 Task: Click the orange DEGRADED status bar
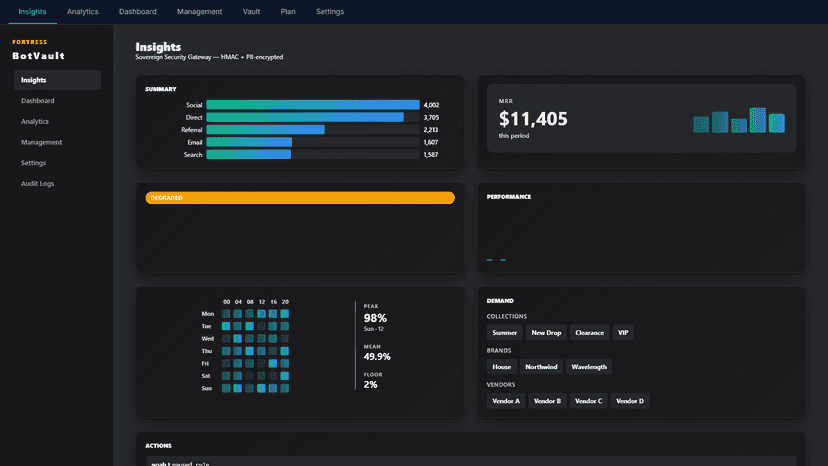300,198
